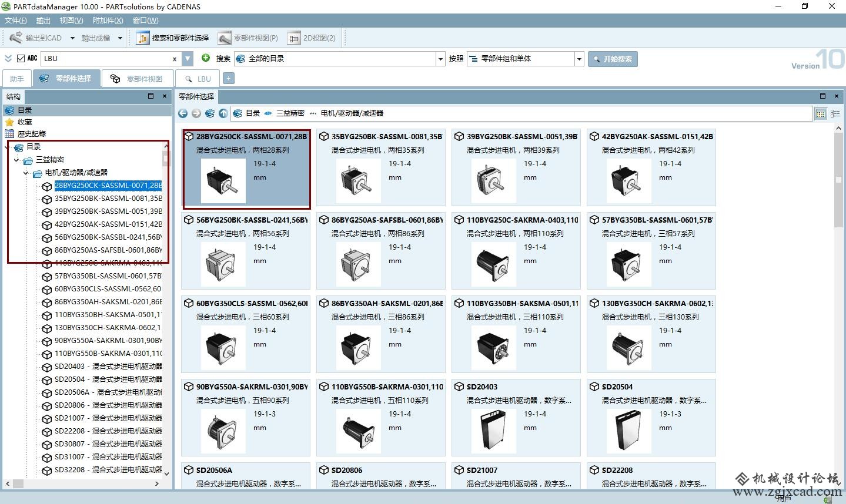Click the 开始搜索 button
Screen dimensions: 846x504
(613, 59)
